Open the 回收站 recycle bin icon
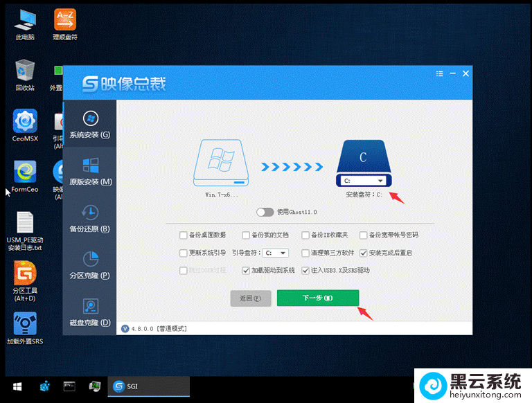The width and height of the screenshot is (532, 403). point(25,71)
